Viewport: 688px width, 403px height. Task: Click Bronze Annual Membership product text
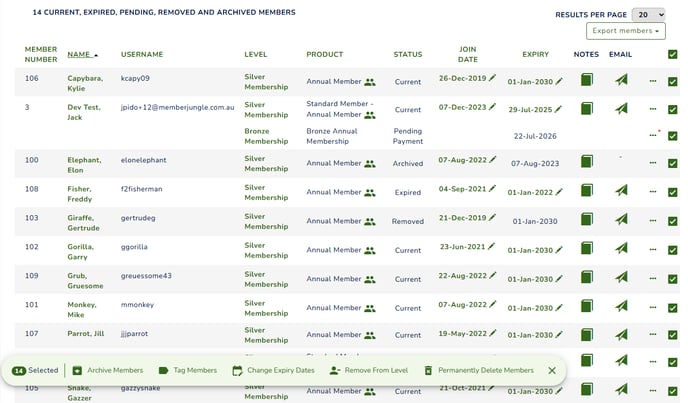tap(332, 136)
